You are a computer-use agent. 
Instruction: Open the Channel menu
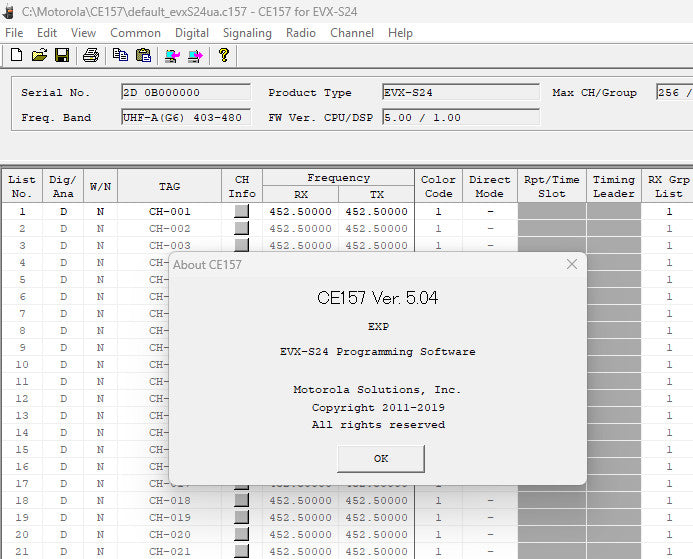click(x=352, y=33)
